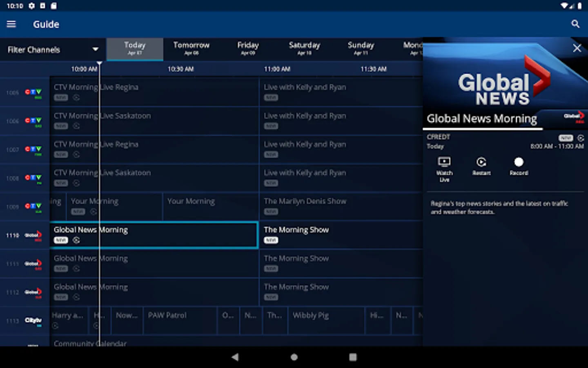Tap the settings gear in the status bar
588x368 pixels.
point(31,6)
